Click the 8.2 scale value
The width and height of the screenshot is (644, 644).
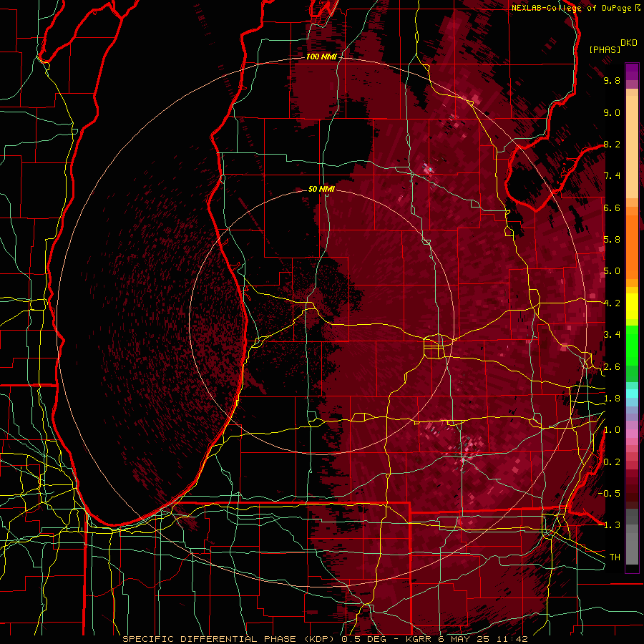[x=612, y=144]
